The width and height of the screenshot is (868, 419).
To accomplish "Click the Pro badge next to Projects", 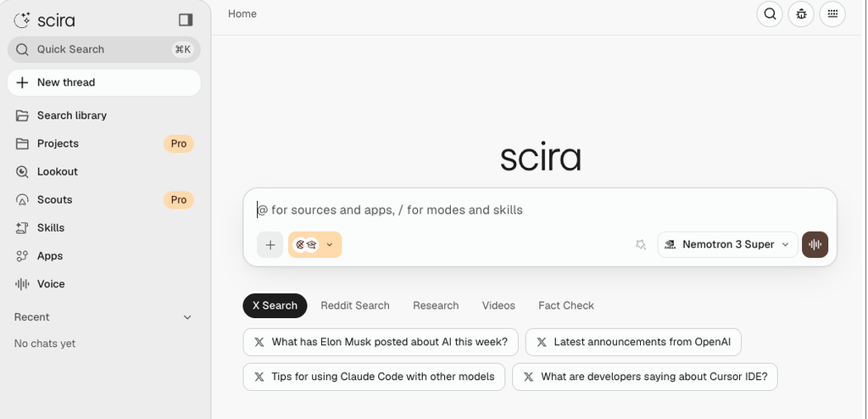I will (179, 143).
